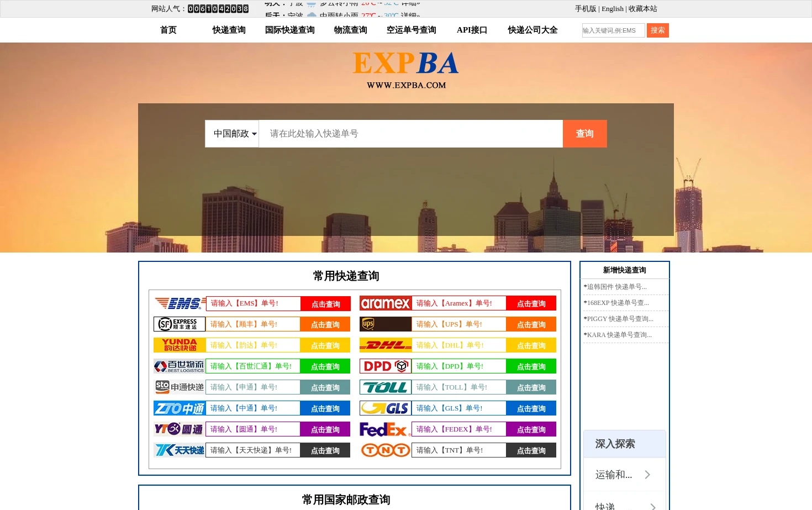Image resolution: width=812 pixels, height=510 pixels.
Task: Focus the keyword search field
Action: pyautogui.click(x=613, y=30)
